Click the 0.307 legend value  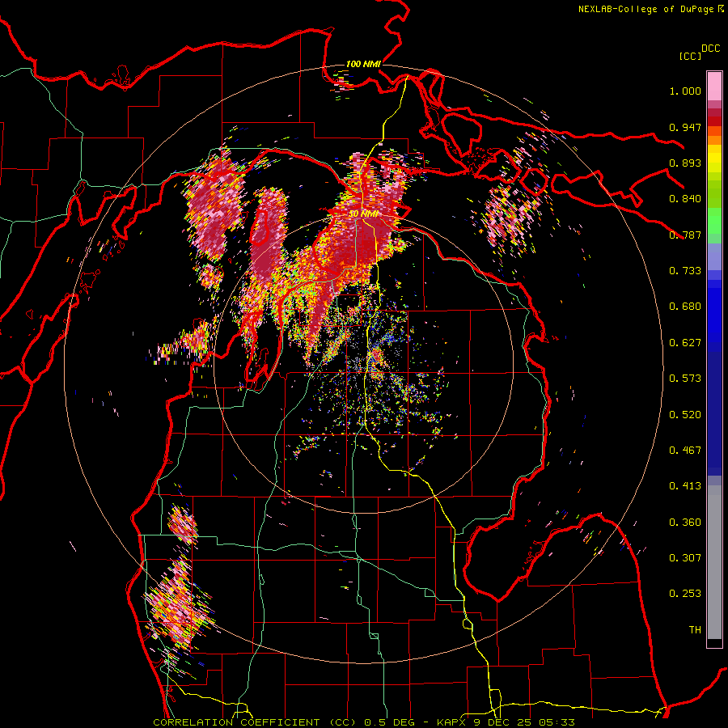click(x=685, y=558)
